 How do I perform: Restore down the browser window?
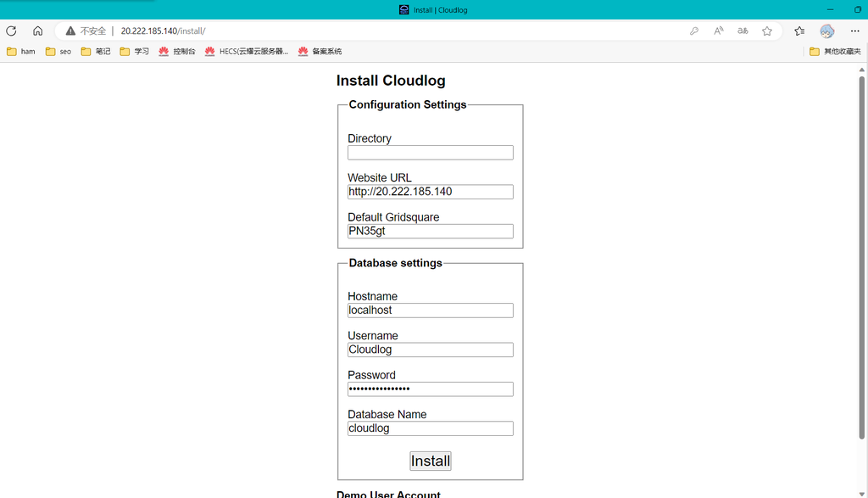[858, 10]
